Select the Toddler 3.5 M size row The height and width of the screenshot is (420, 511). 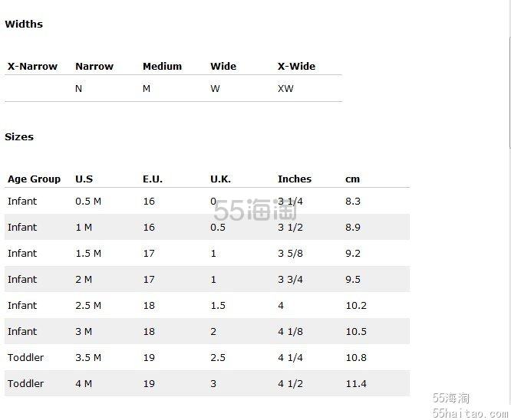click(x=207, y=357)
